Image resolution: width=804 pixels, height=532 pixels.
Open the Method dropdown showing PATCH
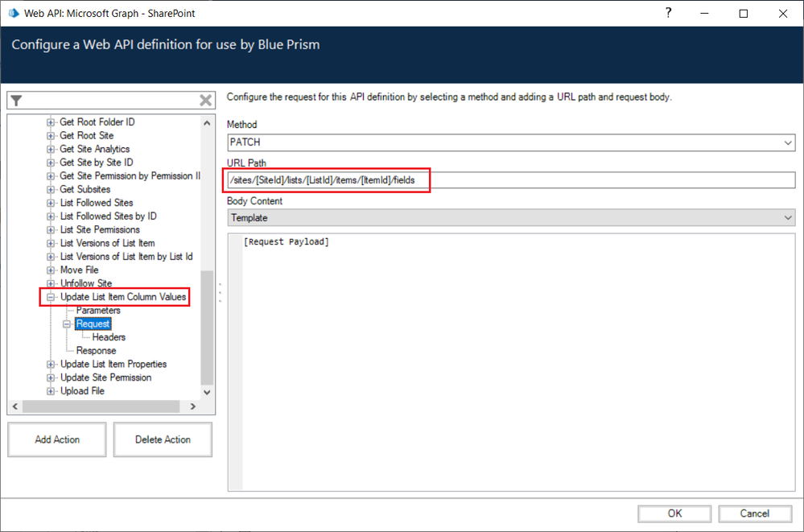click(x=511, y=142)
